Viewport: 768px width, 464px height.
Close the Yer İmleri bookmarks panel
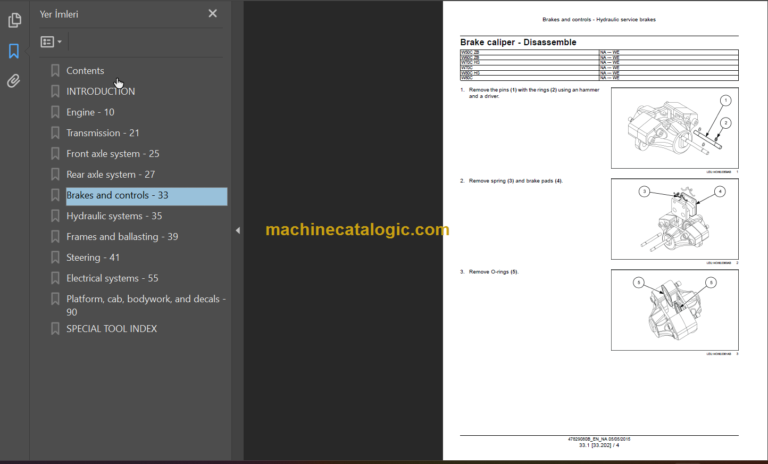click(x=213, y=14)
